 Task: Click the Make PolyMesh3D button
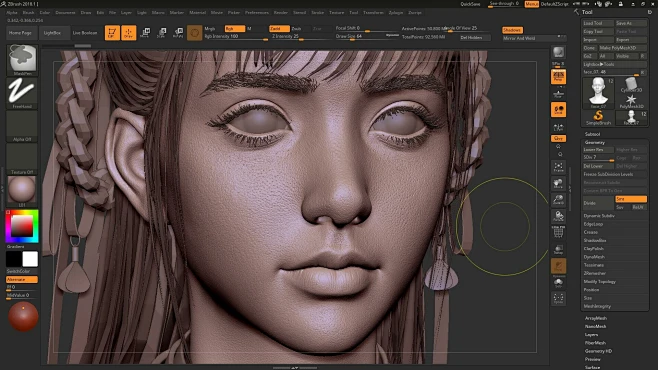622,48
